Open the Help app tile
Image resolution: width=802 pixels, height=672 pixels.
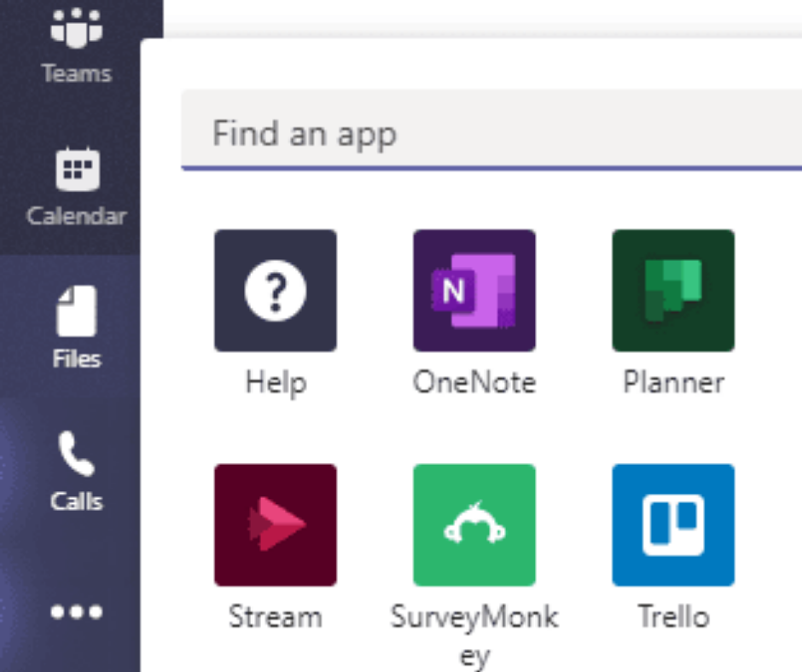pos(276,291)
